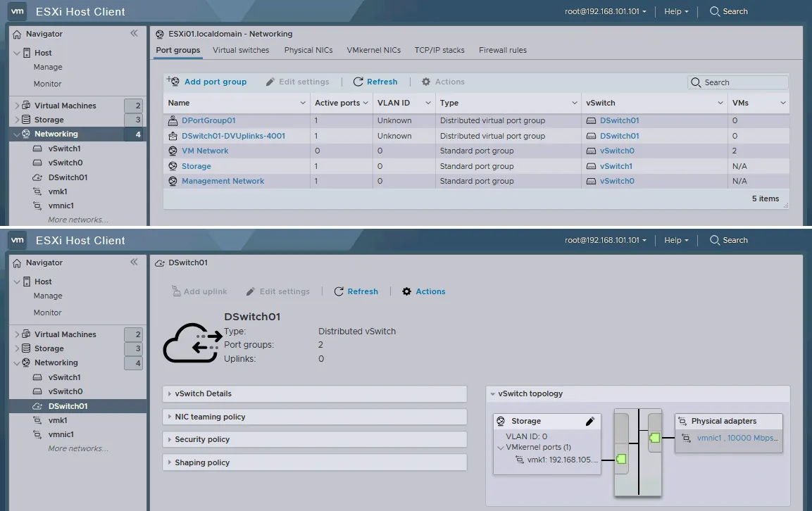Image resolution: width=812 pixels, height=511 pixels.
Task: Click the DPortGroup01 port group icon
Action: tap(173, 120)
